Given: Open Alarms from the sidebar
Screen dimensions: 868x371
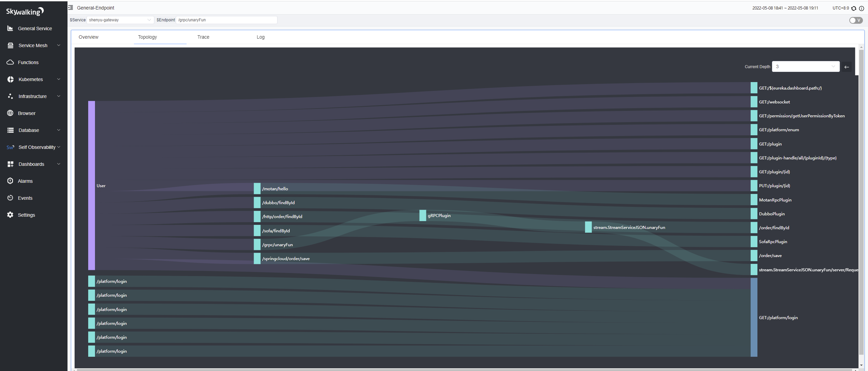Looking at the screenshot, I should (x=25, y=181).
